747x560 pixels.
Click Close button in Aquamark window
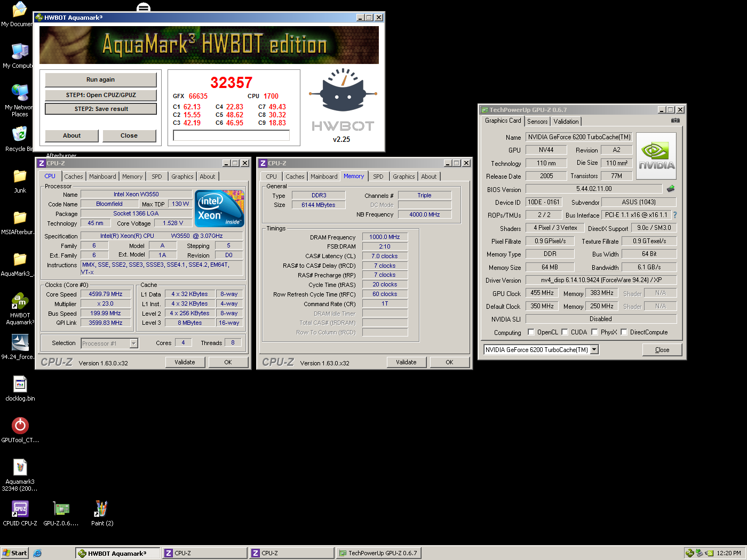pos(129,135)
